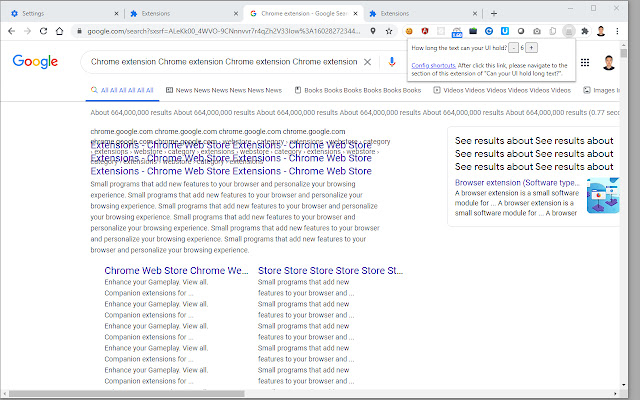Click the vertical scrollbar thumb

pos(624,53)
